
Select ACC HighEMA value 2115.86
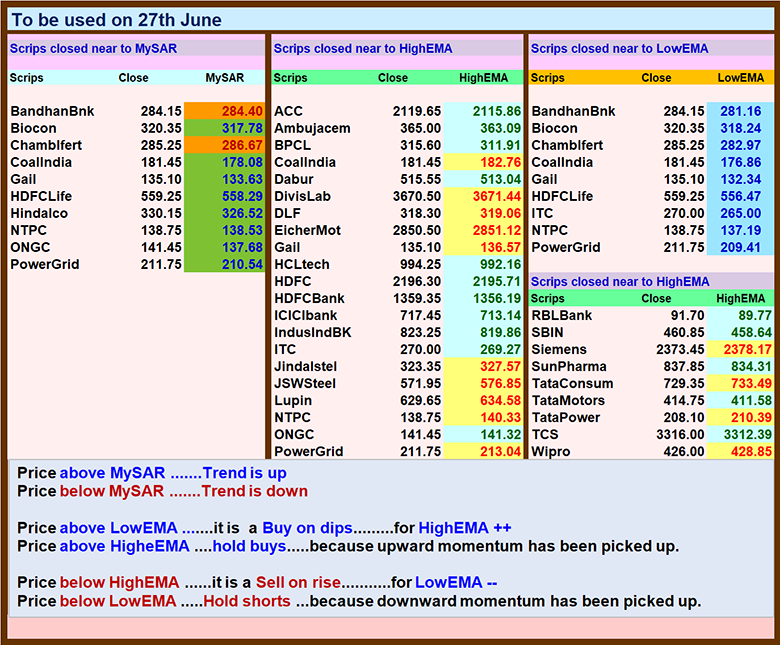click(x=497, y=111)
